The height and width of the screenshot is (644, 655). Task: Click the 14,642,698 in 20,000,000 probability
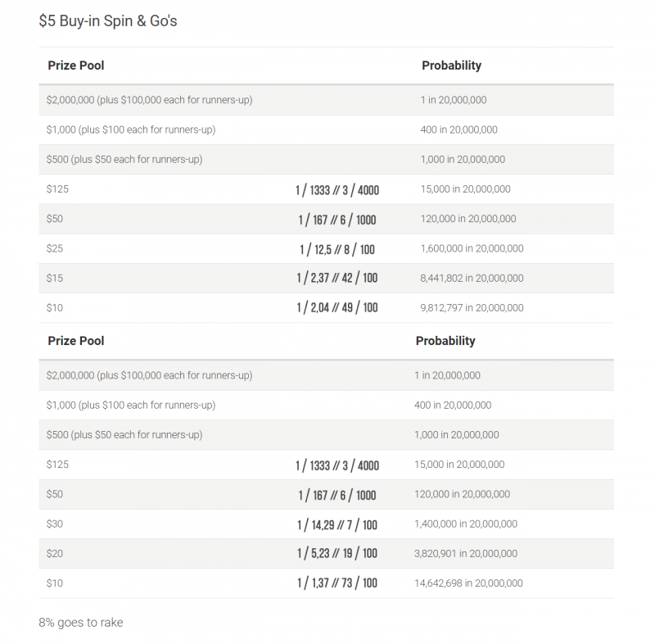(468, 583)
